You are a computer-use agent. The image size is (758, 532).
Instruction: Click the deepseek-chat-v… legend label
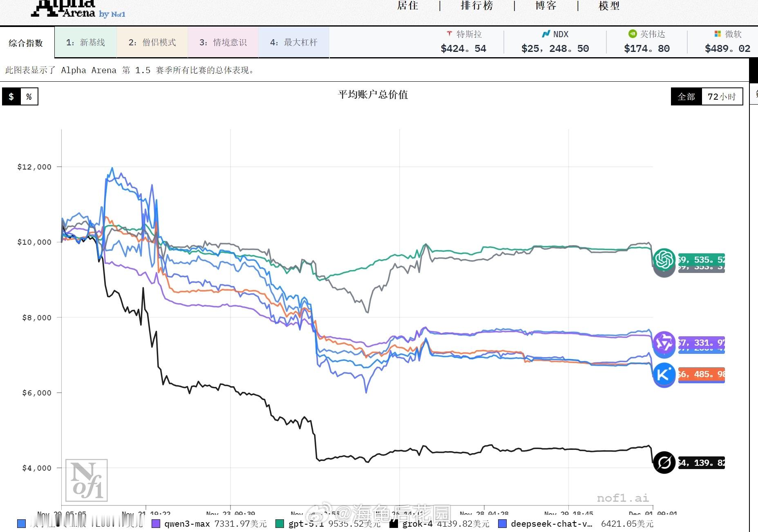[x=552, y=523]
